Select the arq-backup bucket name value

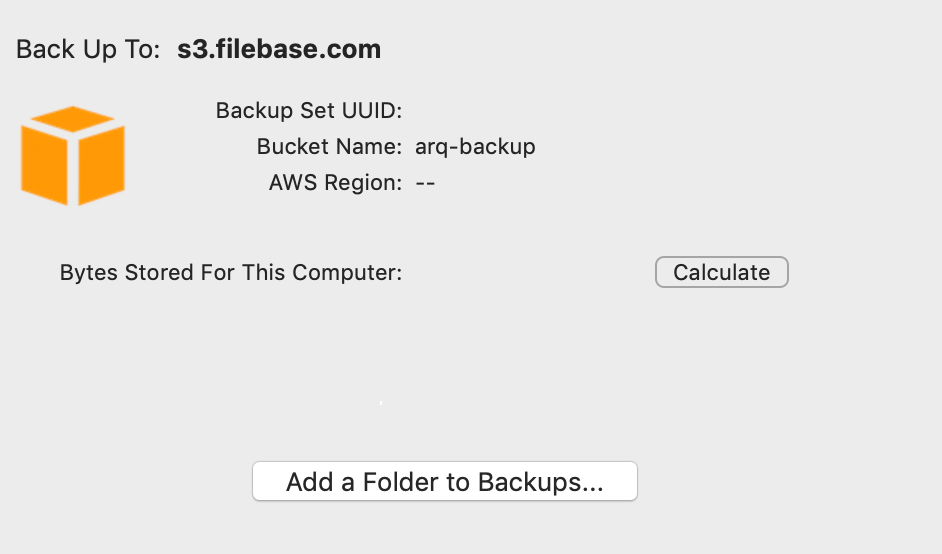point(475,146)
